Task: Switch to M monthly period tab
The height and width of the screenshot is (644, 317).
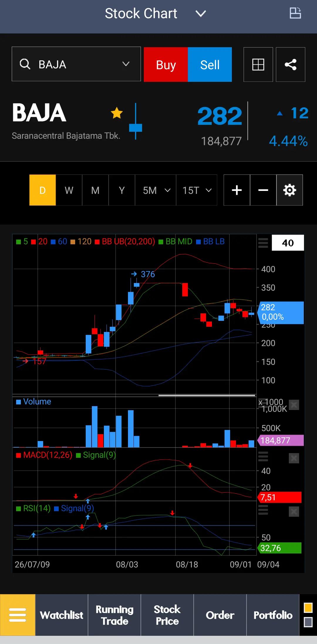Action: click(95, 190)
